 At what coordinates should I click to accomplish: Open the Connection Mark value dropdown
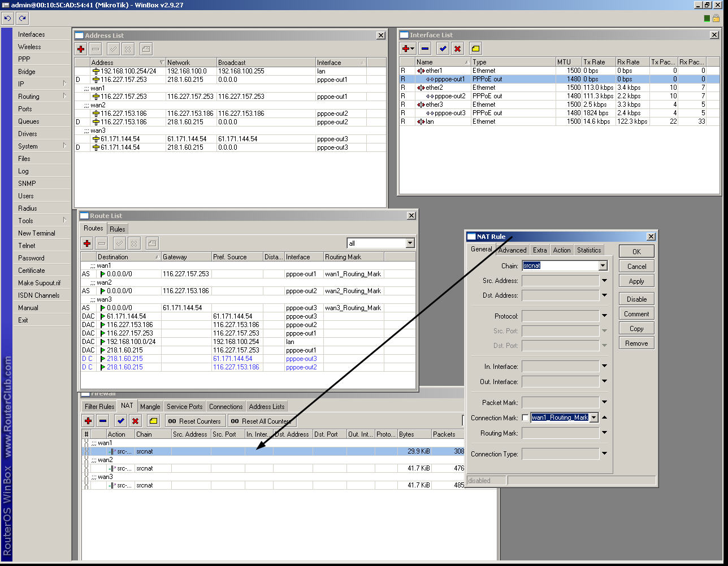click(593, 417)
